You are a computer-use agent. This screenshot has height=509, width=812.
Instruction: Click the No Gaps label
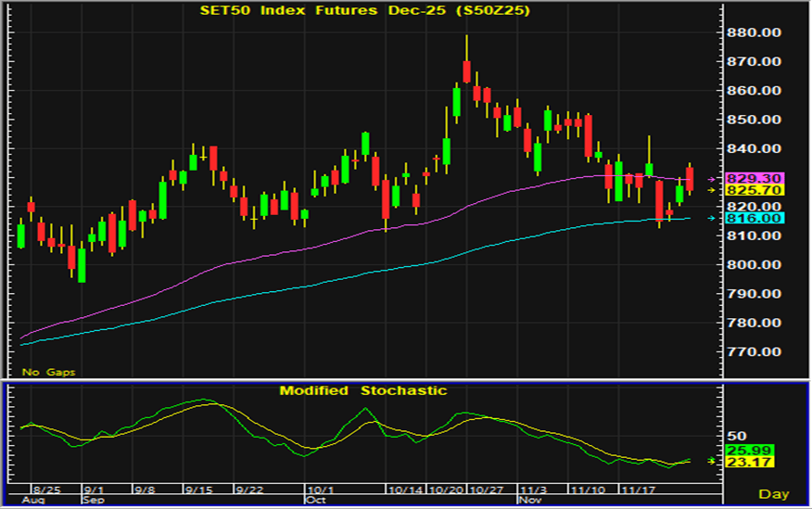pyautogui.click(x=48, y=372)
